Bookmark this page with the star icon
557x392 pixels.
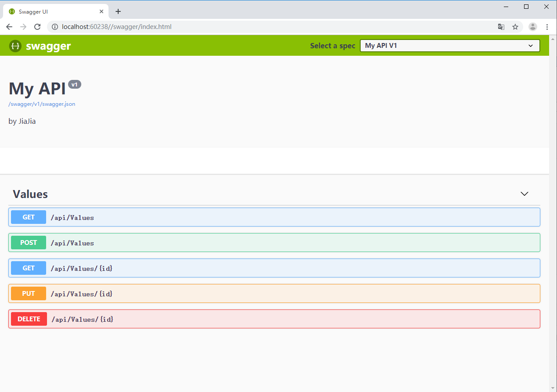(x=515, y=27)
